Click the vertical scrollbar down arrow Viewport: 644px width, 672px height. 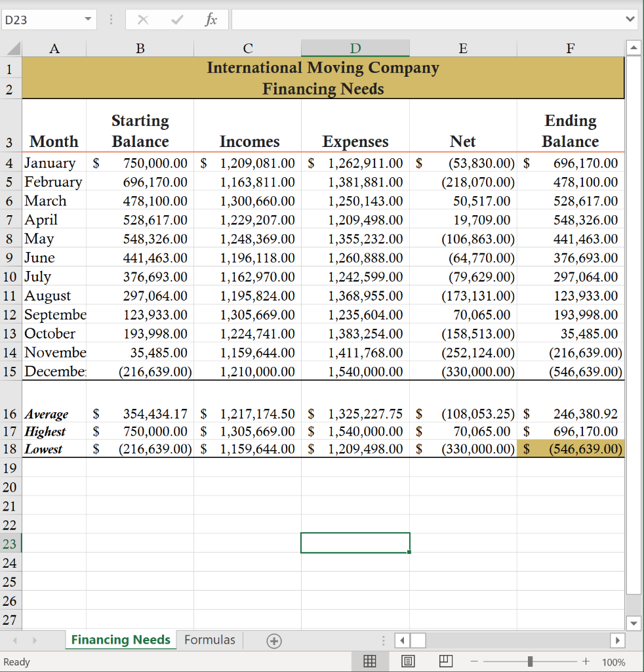point(634,623)
